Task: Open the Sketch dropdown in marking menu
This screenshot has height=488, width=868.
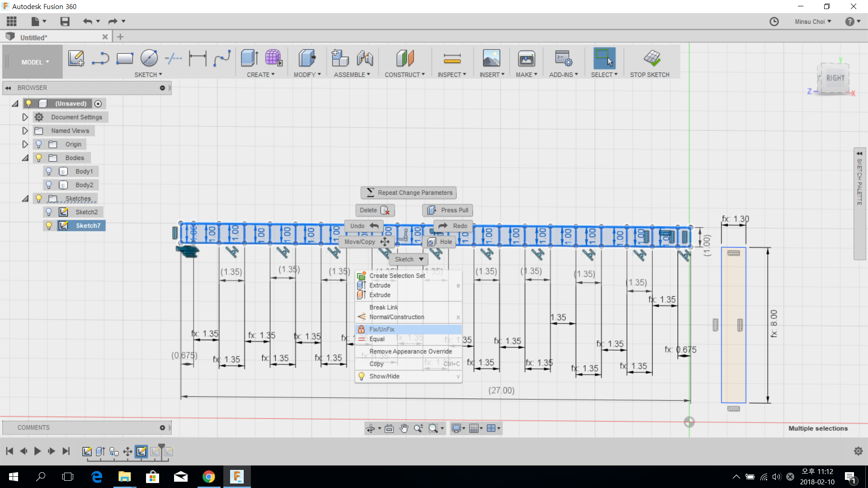Action: click(409, 259)
